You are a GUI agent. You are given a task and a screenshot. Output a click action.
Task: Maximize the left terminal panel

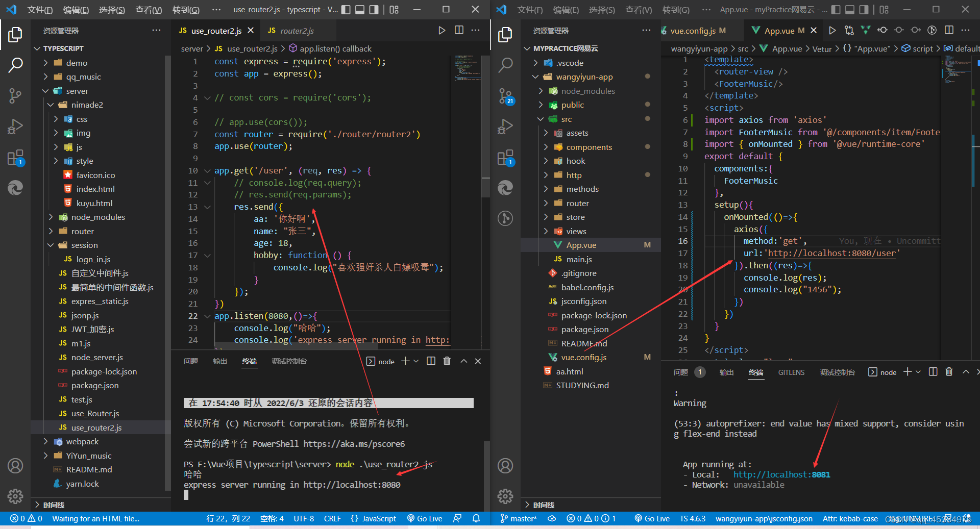463,361
